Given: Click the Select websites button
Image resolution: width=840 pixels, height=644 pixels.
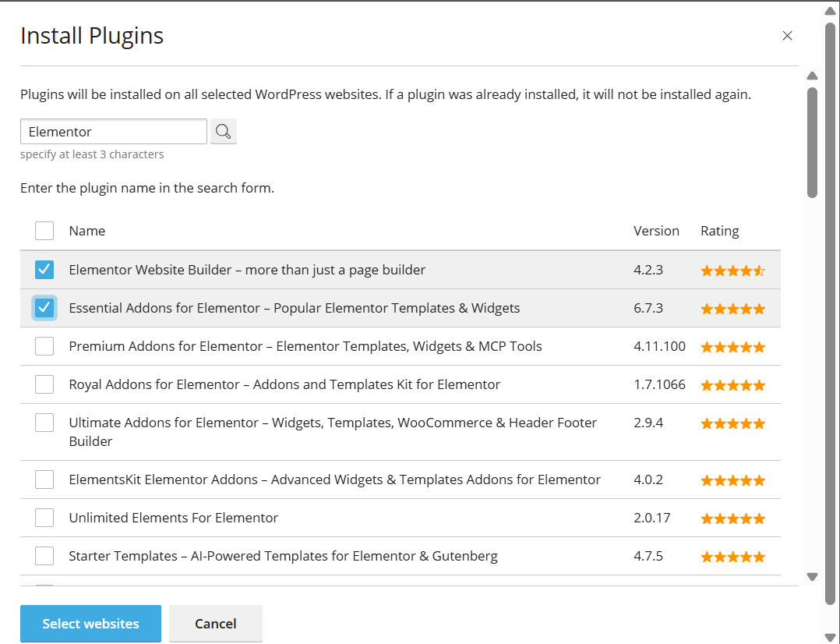Looking at the screenshot, I should tap(90, 624).
